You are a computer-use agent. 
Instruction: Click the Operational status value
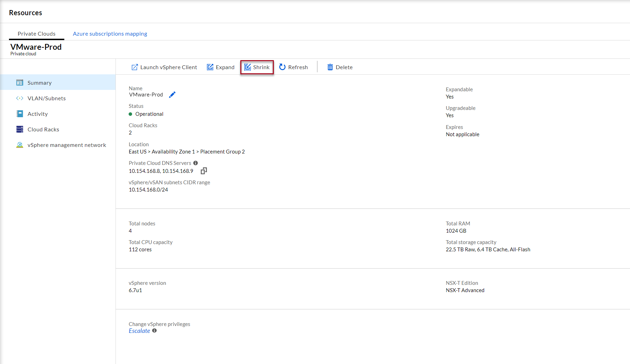pos(149,114)
